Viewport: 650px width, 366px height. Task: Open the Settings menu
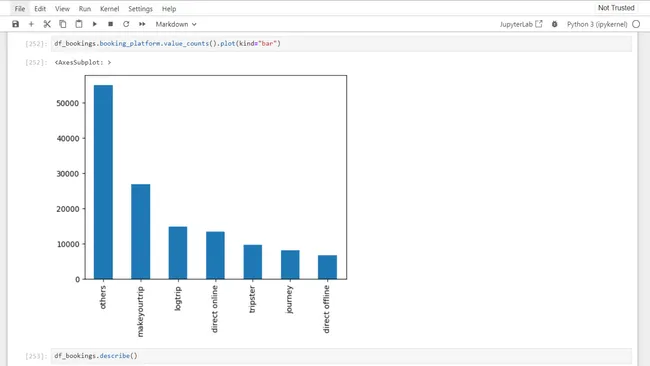pos(140,9)
